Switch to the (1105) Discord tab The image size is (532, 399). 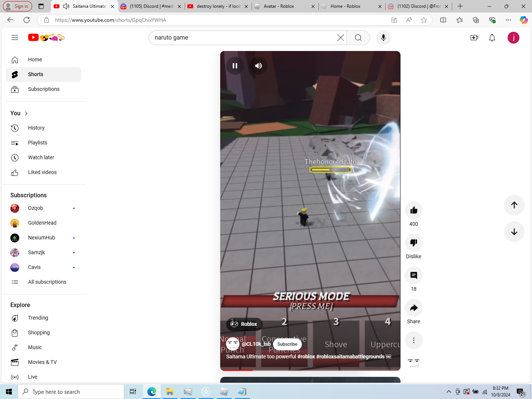pos(151,6)
